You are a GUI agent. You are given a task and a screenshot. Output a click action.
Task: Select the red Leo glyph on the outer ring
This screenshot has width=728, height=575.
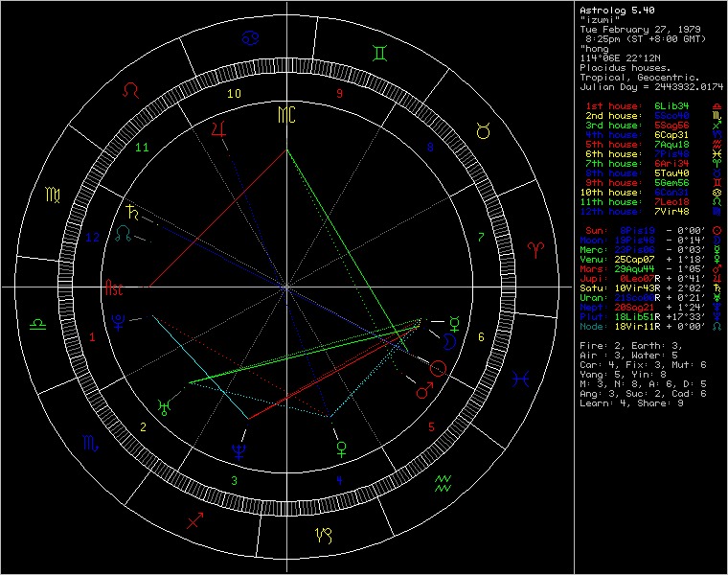pos(130,91)
